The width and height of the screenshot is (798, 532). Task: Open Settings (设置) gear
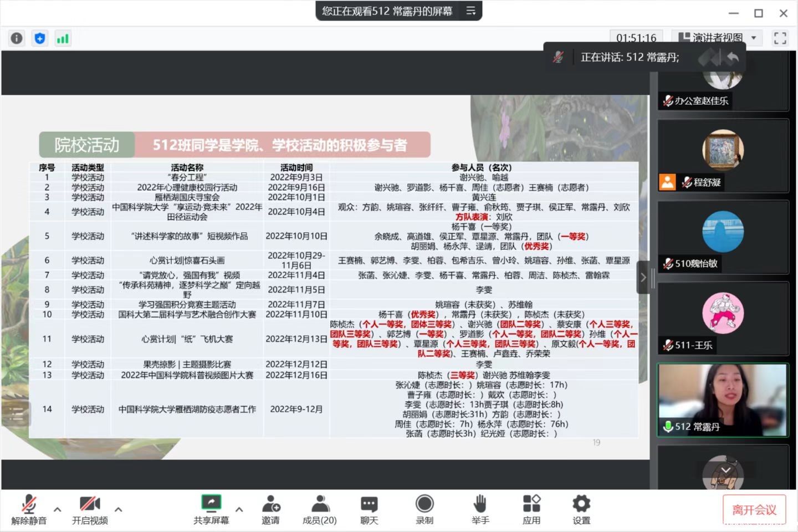click(x=581, y=509)
